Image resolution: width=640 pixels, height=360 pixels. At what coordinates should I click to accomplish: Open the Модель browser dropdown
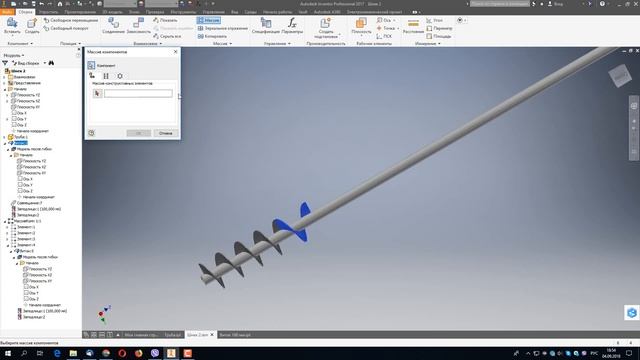[13, 55]
